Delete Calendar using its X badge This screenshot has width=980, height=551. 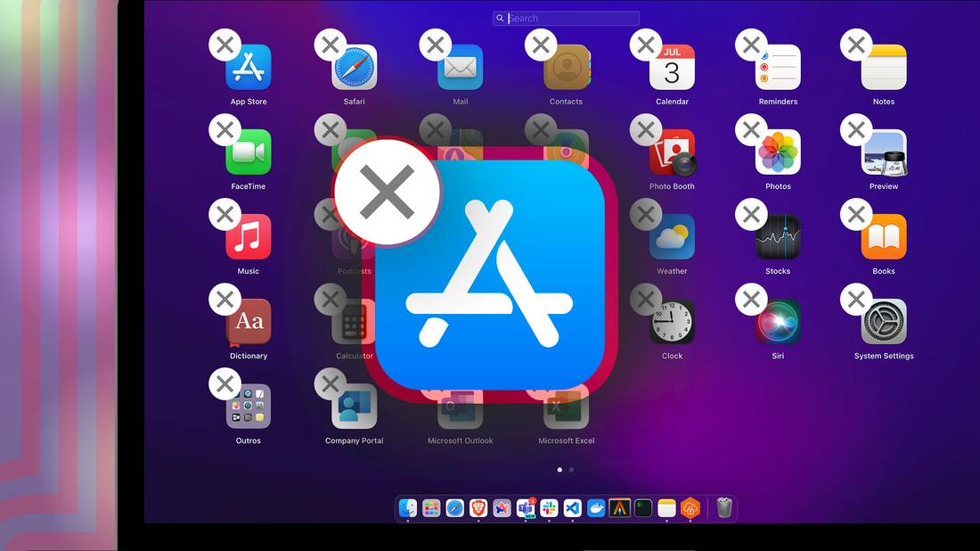click(x=646, y=45)
